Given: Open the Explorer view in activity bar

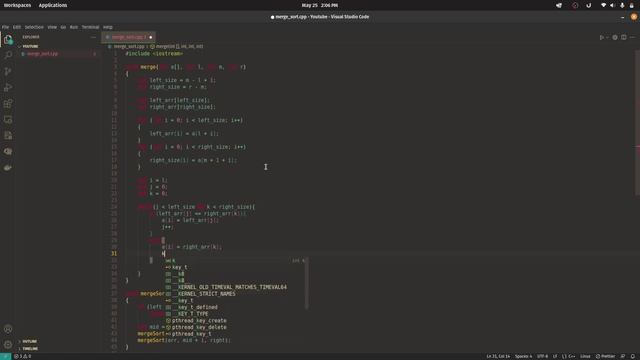Looking at the screenshot, I should [8, 40].
